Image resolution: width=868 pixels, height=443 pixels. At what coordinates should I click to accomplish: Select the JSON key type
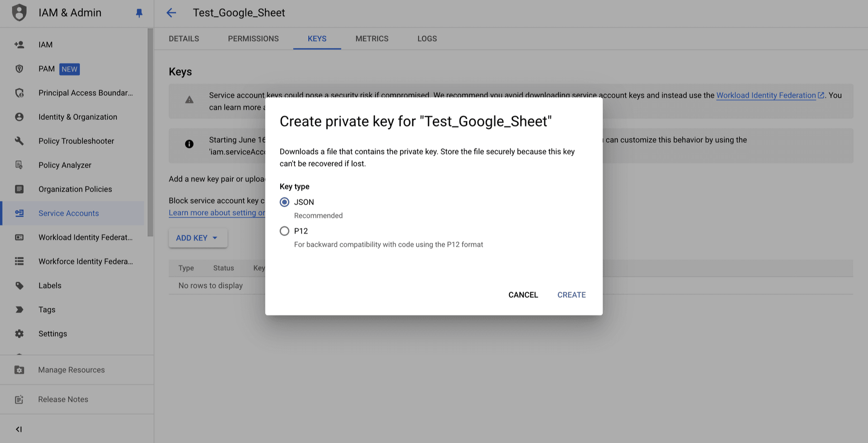point(284,202)
